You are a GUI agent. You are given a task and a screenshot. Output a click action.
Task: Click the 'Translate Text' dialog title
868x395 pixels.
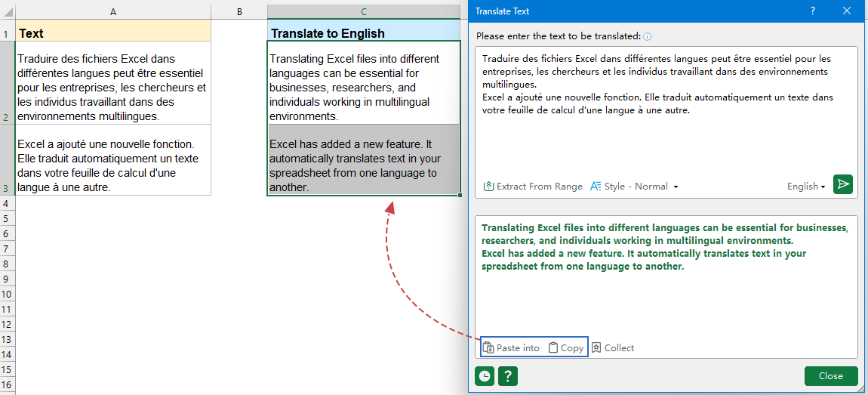pyautogui.click(x=502, y=11)
